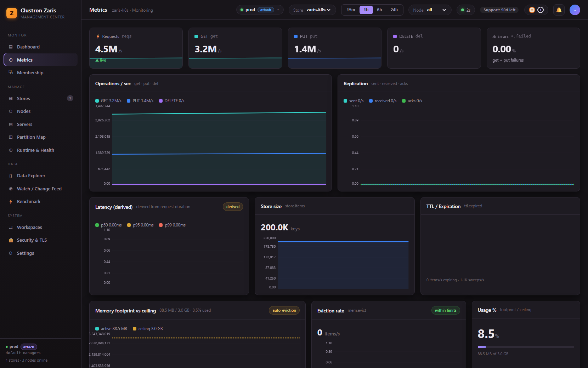Click the within limits badge
588x368 pixels.
tap(446, 310)
